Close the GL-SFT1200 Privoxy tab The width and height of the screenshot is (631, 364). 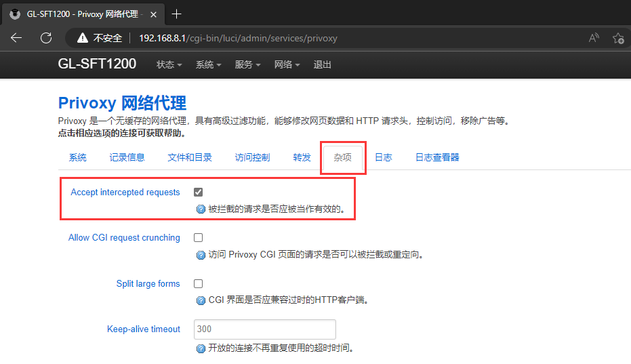pos(153,14)
